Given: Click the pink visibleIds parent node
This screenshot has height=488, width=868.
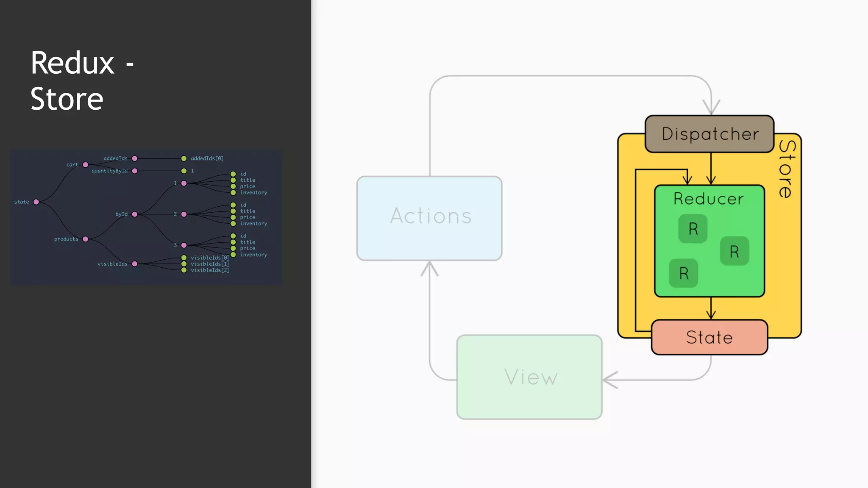Looking at the screenshot, I should [135, 264].
